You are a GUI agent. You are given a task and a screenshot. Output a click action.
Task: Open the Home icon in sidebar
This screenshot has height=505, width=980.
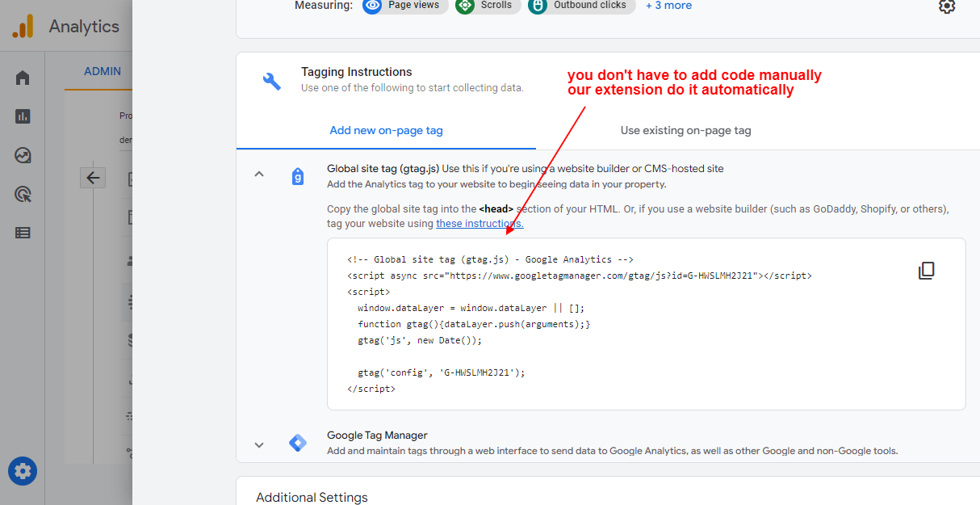click(x=23, y=78)
